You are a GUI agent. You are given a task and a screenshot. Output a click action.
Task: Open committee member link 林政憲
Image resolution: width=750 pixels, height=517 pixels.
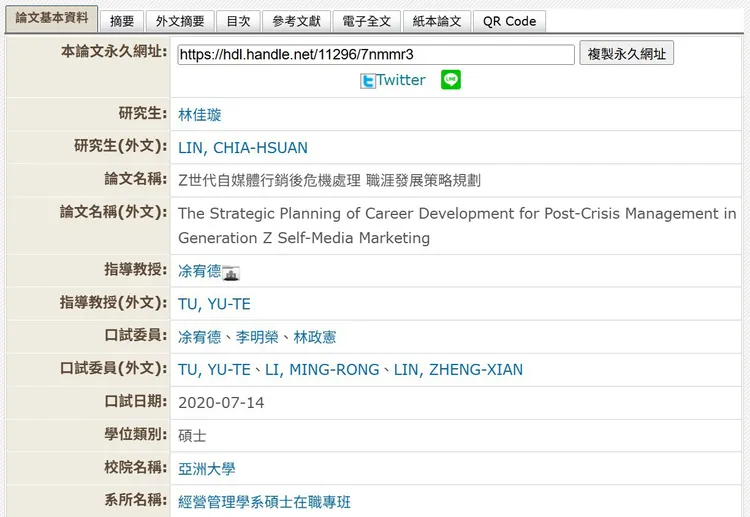[x=315, y=337]
